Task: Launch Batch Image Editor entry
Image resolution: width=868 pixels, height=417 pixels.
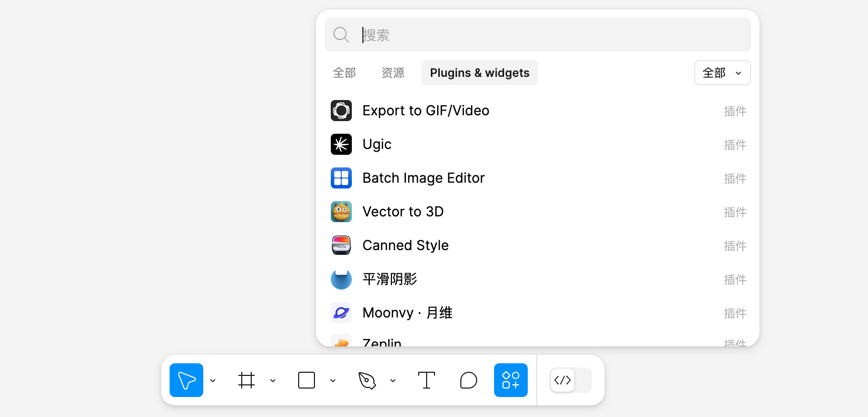Action: (x=538, y=178)
